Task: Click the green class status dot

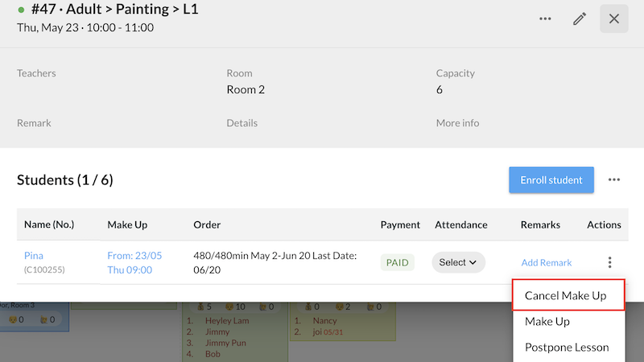Action: click(21, 10)
